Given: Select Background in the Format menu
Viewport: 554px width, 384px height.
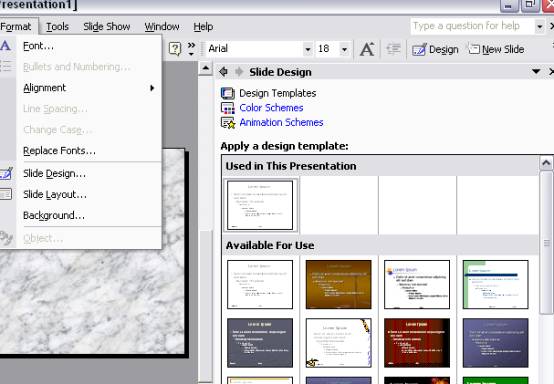Looking at the screenshot, I should point(89,215).
